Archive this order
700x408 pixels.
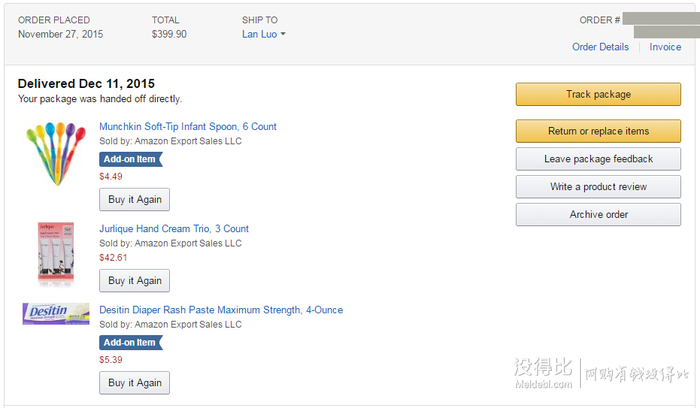tap(598, 214)
